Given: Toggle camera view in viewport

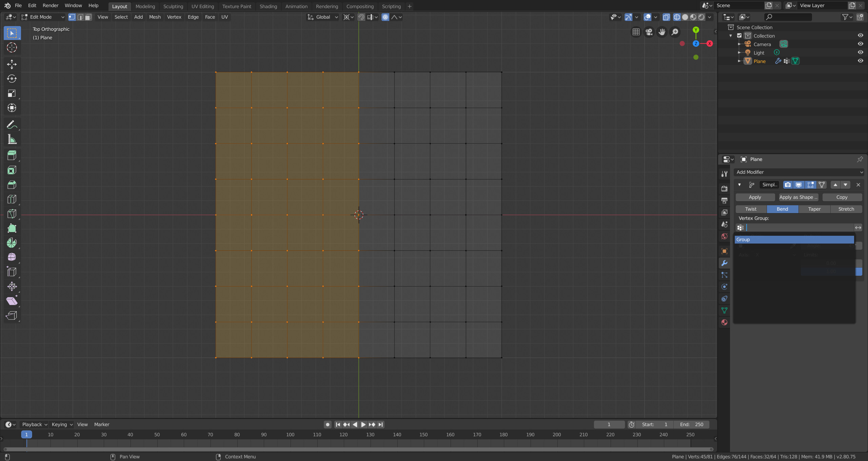Looking at the screenshot, I should click(649, 32).
